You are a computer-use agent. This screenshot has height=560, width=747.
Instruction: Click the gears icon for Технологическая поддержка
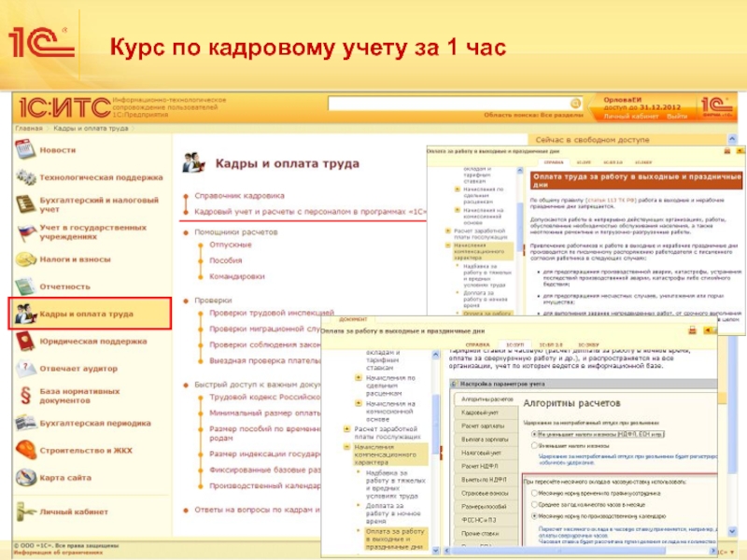24,176
